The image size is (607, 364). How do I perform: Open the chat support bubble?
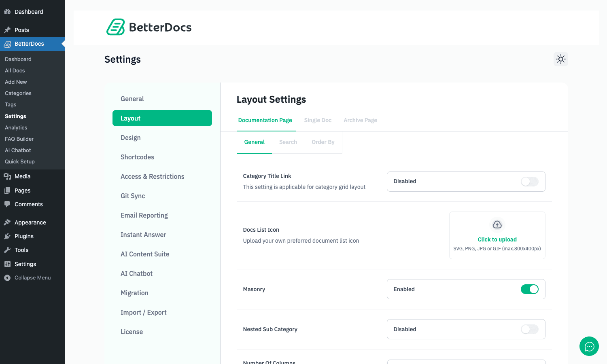589,346
